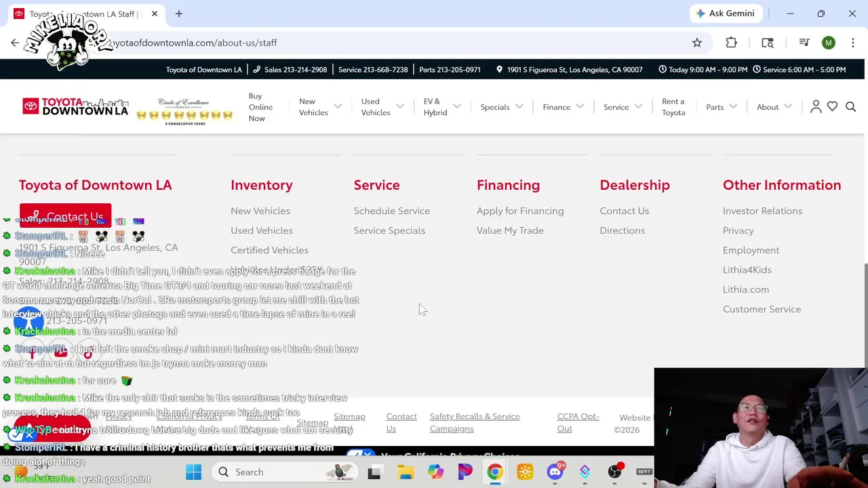Open Lithia.com link
Screen dimensions: 868x488
[x=745, y=289]
